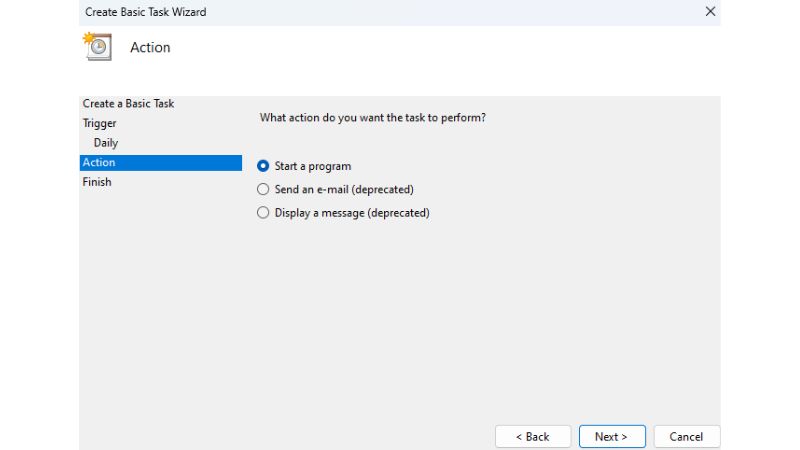Click the 'Send an e-mail (deprecated)' label text
The width and height of the screenshot is (800, 450).
pyautogui.click(x=344, y=189)
